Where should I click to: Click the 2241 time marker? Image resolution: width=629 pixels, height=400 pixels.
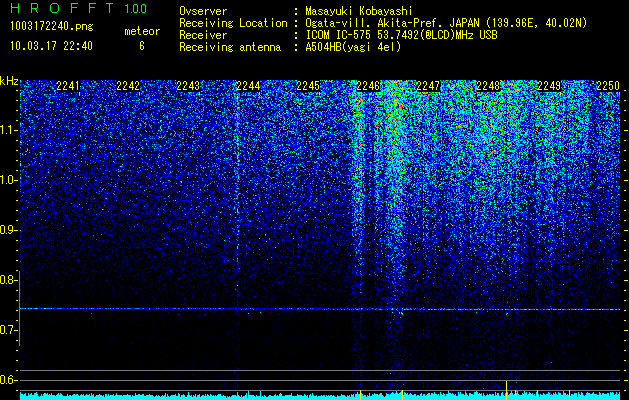[68, 86]
